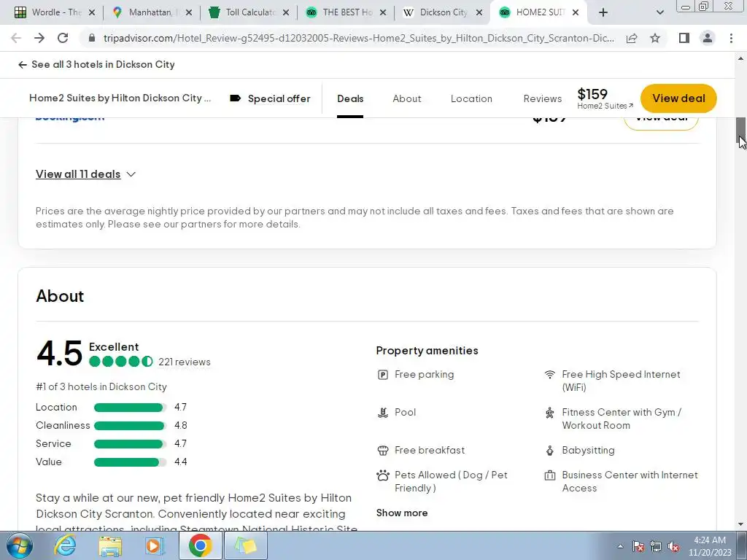This screenshot has height=560, width=747.
Task: Click the Free parking icon
Action: pyautogui.click(x=382, y=375)
